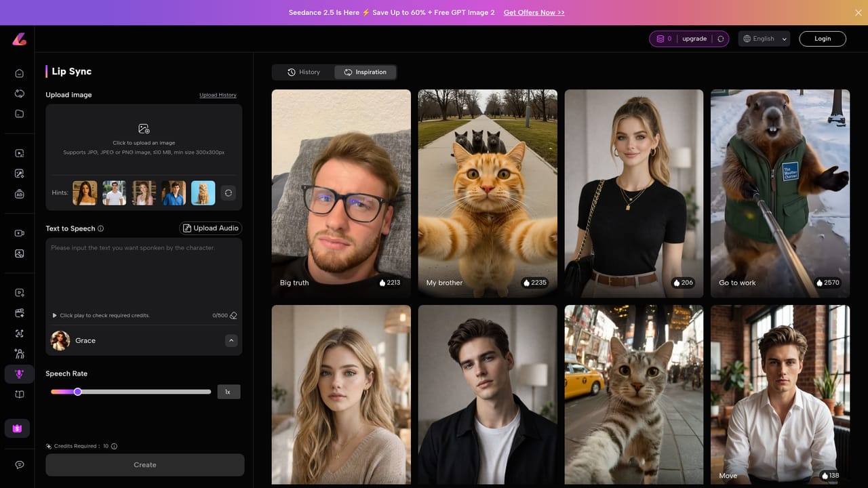This screenshot has height=488, width=868.
Task: Click the Create button
Action: [x=145, y=465]
